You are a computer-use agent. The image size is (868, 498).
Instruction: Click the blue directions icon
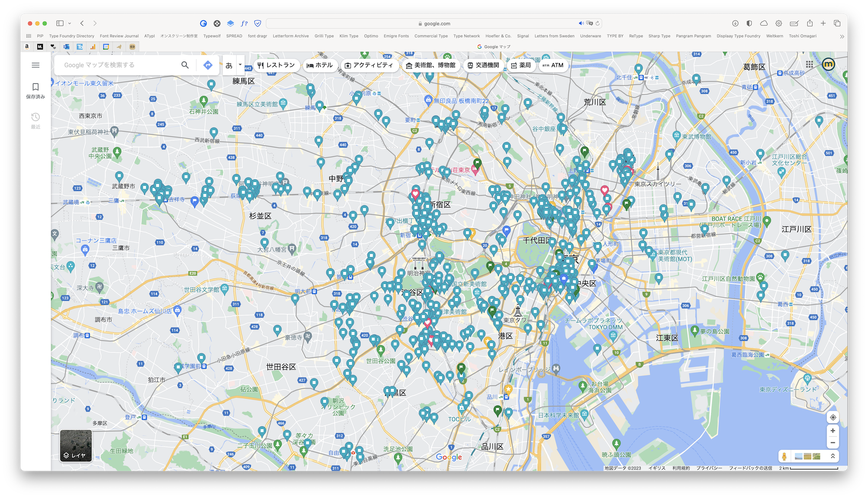pos(208,65)
